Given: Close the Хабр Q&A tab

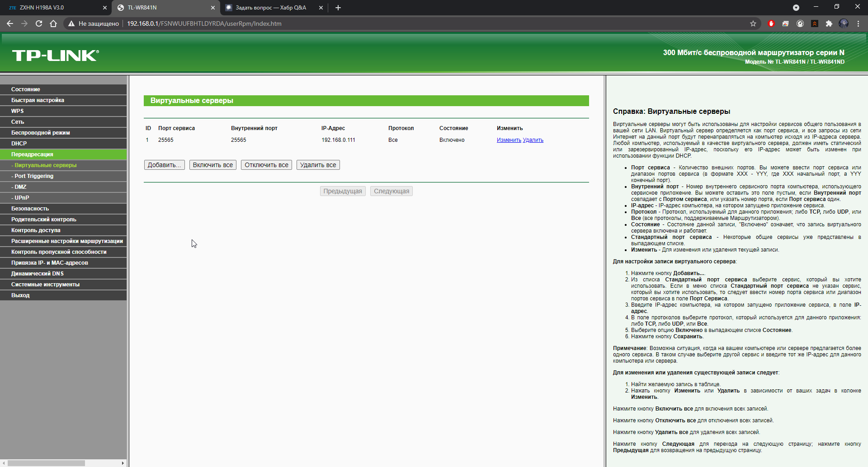Looking at the screenshot, I should [321, 8].
